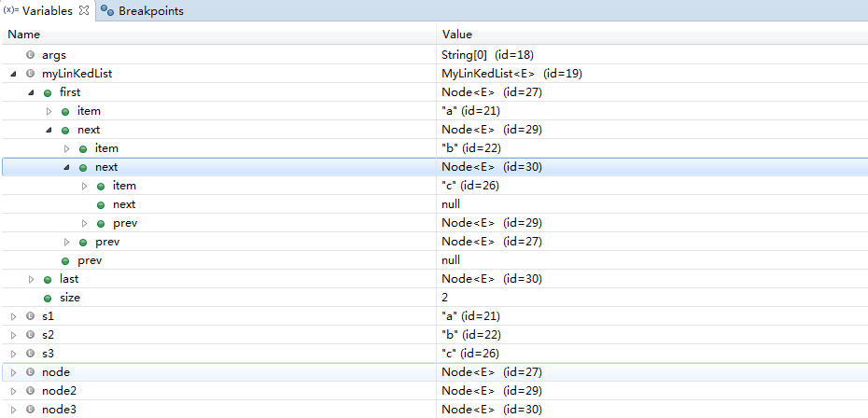The image size is (868, 418).
Task: Select value "c" (id=26) of s3
Action: point(476,354)
